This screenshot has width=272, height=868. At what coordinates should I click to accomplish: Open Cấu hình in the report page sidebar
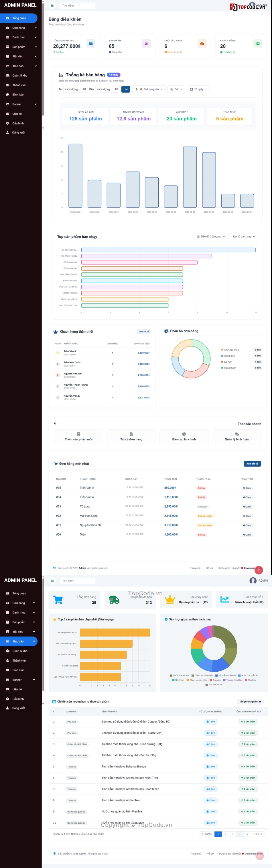point(18,699)
